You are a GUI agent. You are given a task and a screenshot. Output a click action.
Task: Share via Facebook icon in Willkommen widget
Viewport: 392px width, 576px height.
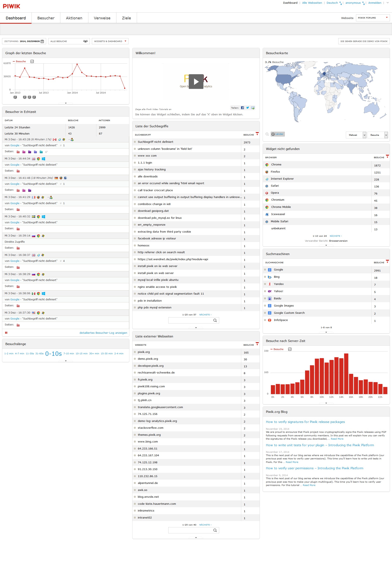click(242, 108)
